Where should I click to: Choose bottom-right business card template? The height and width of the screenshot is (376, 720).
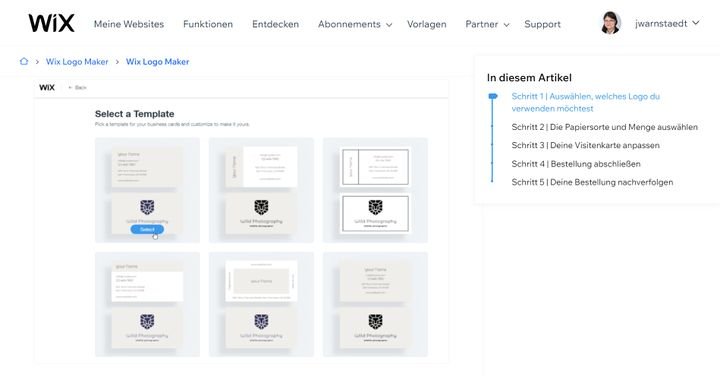pos(375,304)
